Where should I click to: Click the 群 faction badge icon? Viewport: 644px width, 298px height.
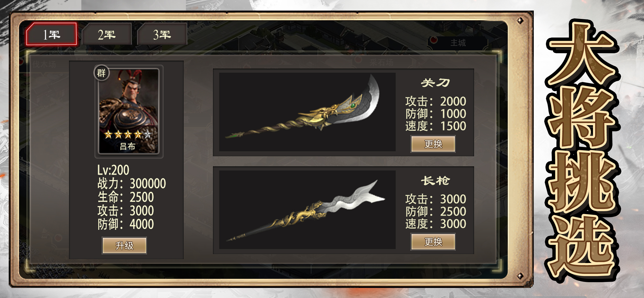coord(101,73)
